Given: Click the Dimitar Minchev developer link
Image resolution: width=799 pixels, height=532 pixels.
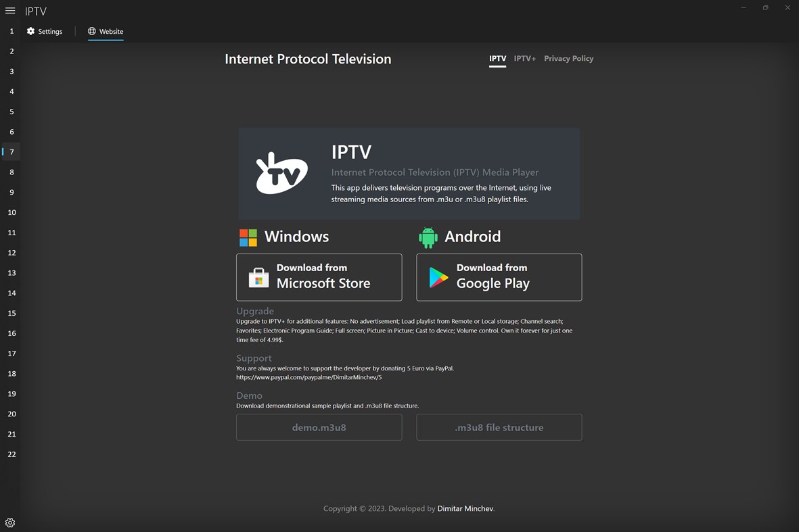Looking at the screenshot, I should 465,508.
